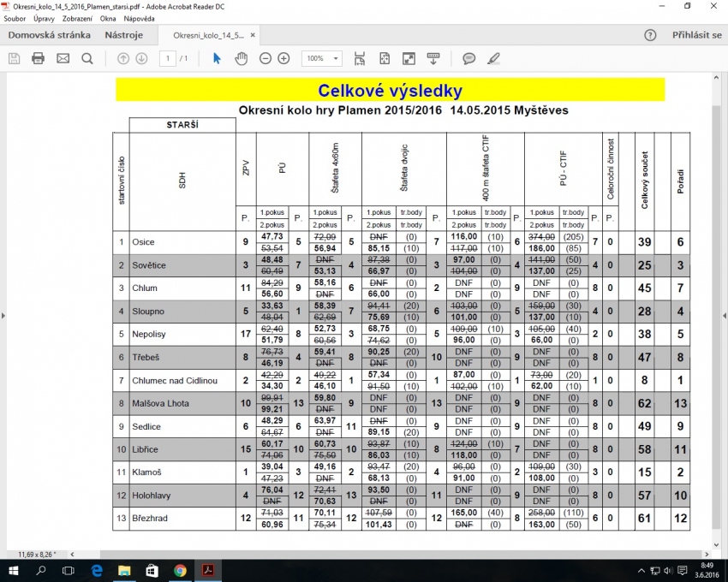Click the 'Celkové výsledky' heading
Viewport: 728px width, 582px height.
pos(390,91)
